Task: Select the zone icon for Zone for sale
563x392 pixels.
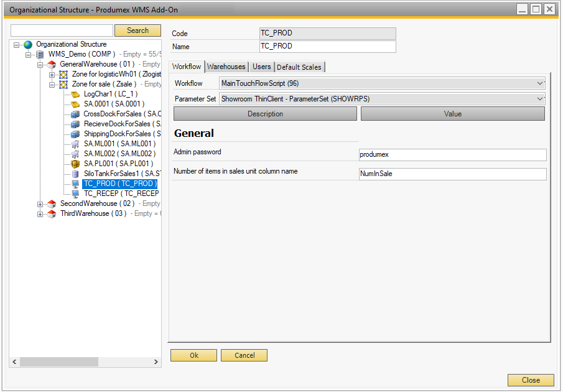Action: pyautogui.click(x=63, y=84)
